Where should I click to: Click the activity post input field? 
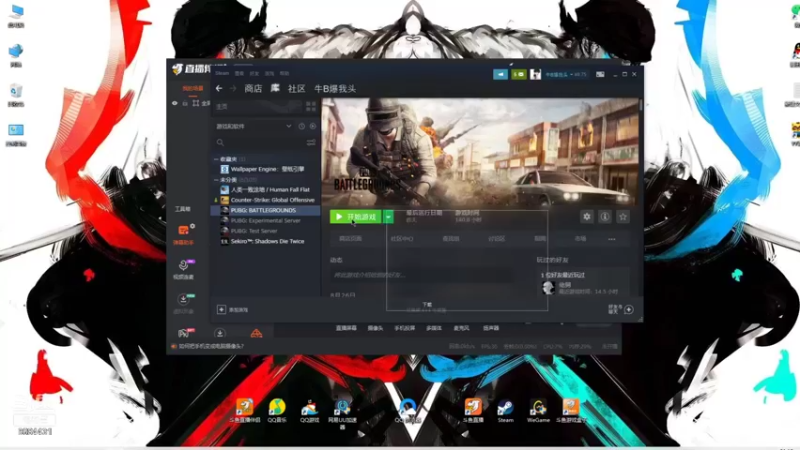tap(421, 275)
